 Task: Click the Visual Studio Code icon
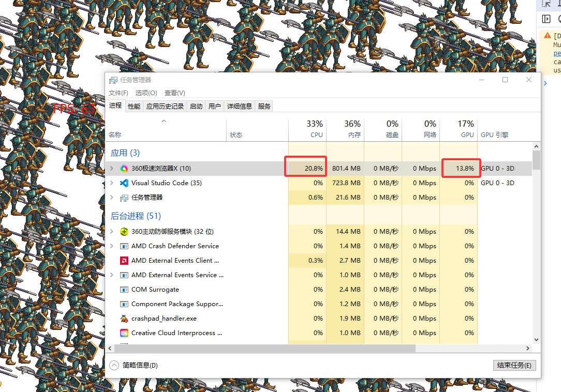[124, 183]
